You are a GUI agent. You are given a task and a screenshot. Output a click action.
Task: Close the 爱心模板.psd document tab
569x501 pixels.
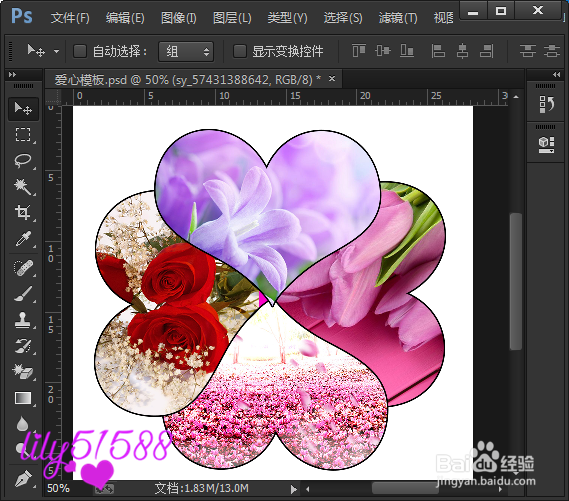(x=332, y=78)
